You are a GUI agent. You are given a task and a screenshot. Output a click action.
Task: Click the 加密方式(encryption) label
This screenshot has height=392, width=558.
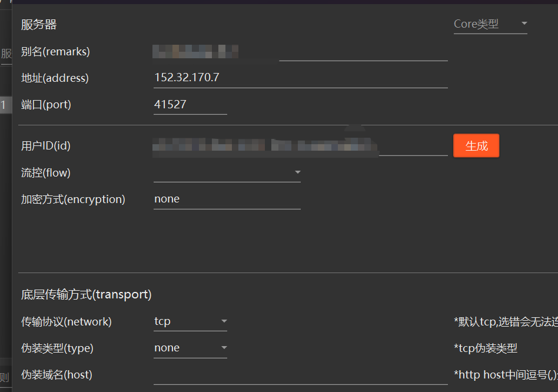pos(73,199)
